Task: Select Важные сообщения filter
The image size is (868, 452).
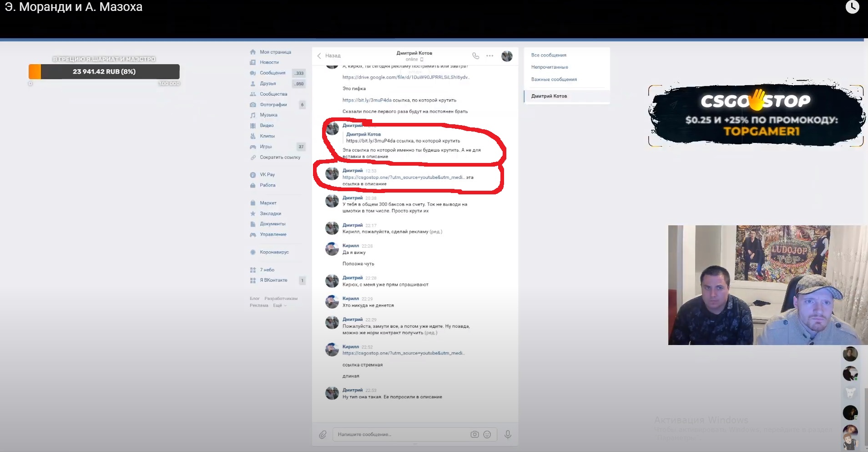Action: (x=554, y=79)
